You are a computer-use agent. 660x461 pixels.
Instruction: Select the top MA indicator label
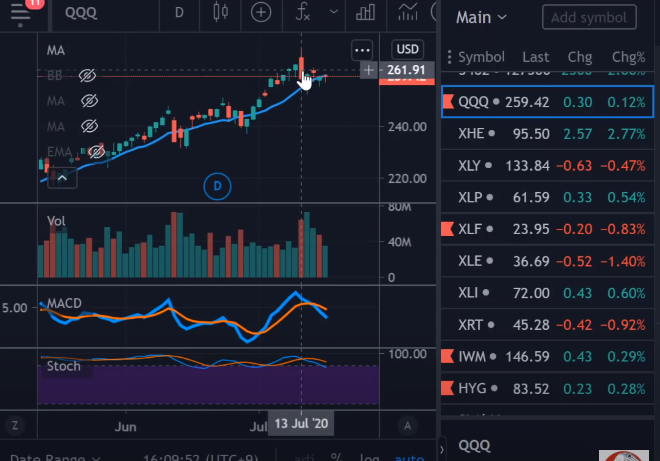[56, 51]
